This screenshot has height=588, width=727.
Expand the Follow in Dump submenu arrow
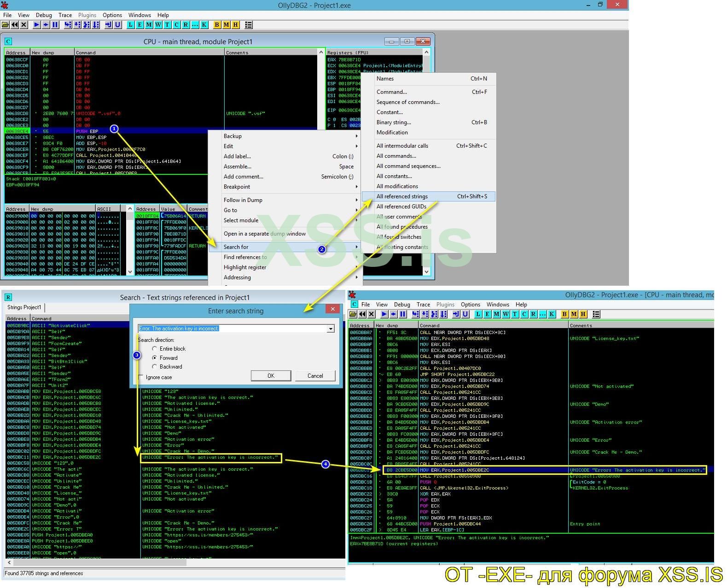point(357,200)
